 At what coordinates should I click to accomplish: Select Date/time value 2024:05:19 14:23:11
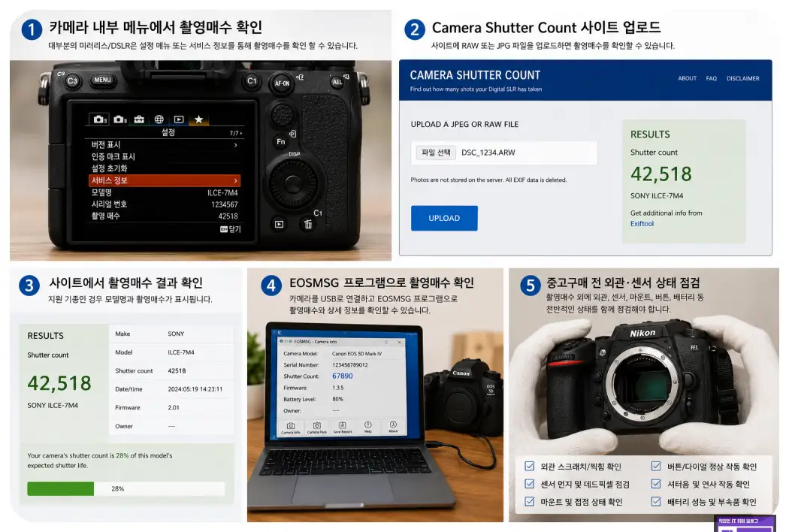[x=195, y=389]
